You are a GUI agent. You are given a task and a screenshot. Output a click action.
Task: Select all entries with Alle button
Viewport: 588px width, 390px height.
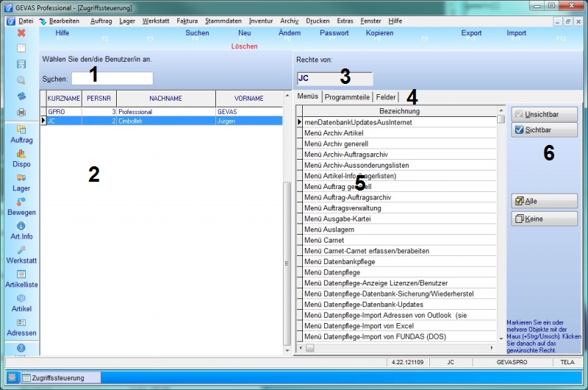pos(544,201)
